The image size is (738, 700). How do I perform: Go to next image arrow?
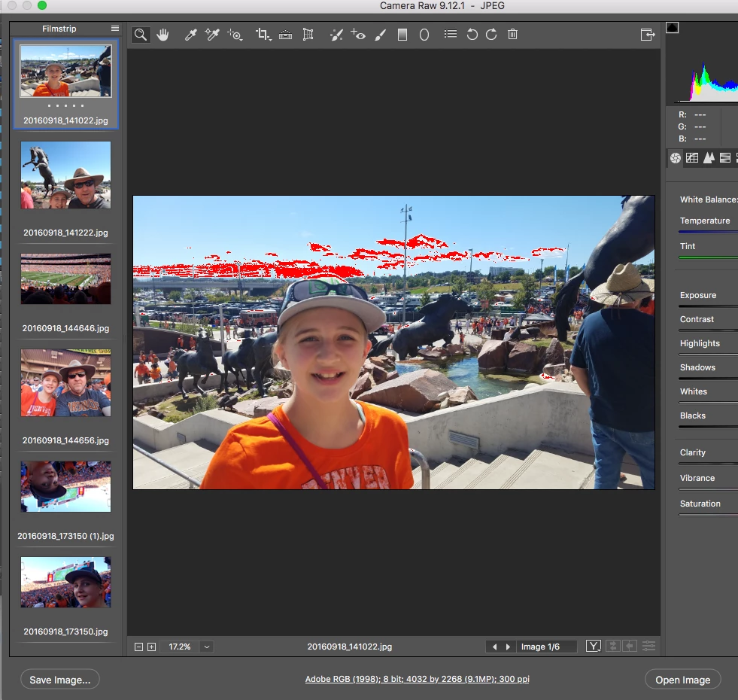[x=508, y=647]
